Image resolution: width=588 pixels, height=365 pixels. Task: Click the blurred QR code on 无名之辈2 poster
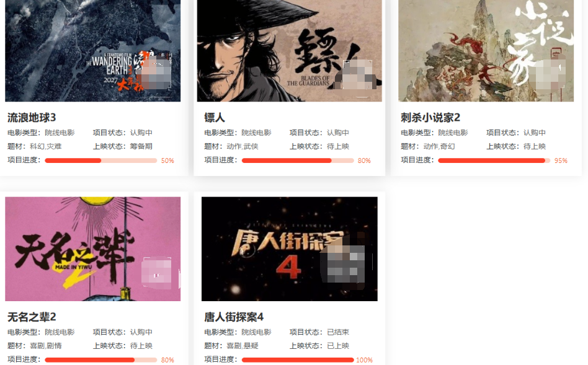(x=156, y=272)
